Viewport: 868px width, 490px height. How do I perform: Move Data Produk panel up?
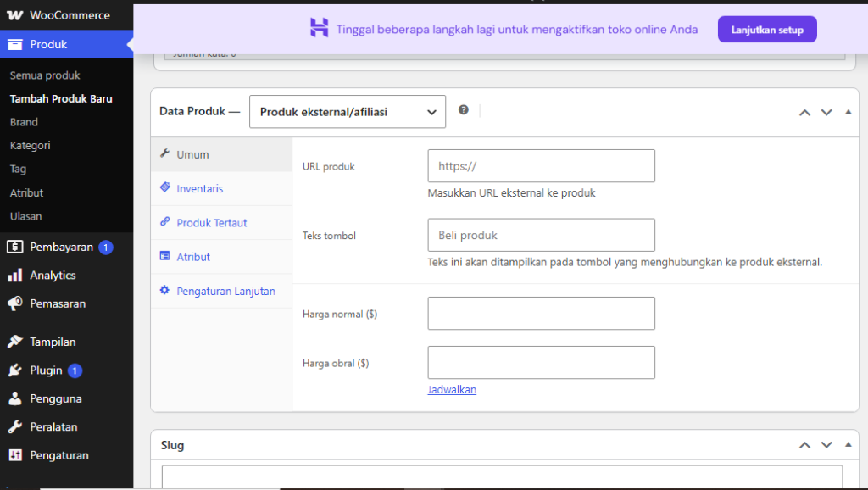tap(805, 113)
